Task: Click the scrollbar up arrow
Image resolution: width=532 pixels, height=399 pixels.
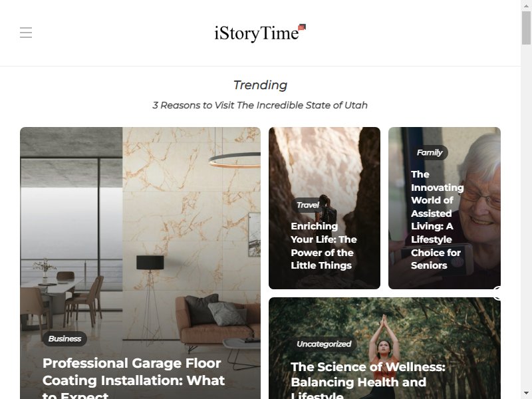Action: click(x=526, y=5)
